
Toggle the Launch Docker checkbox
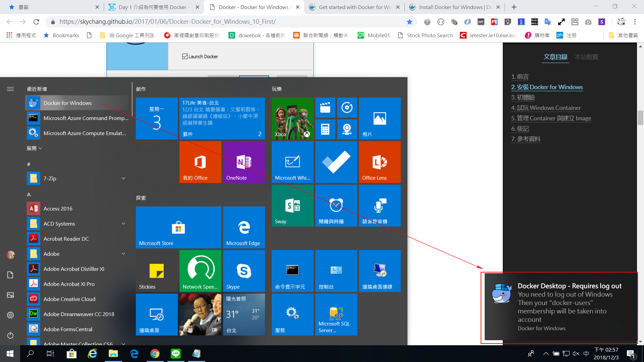coord(185,56)
